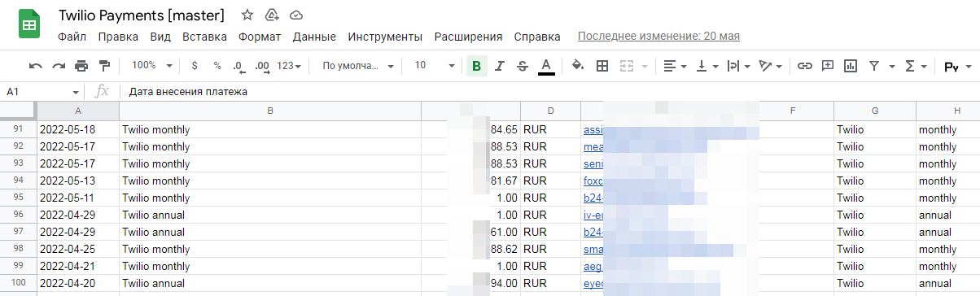Insert a comment
The width and height of the screenshot is (980, 296).
[828, 66]
